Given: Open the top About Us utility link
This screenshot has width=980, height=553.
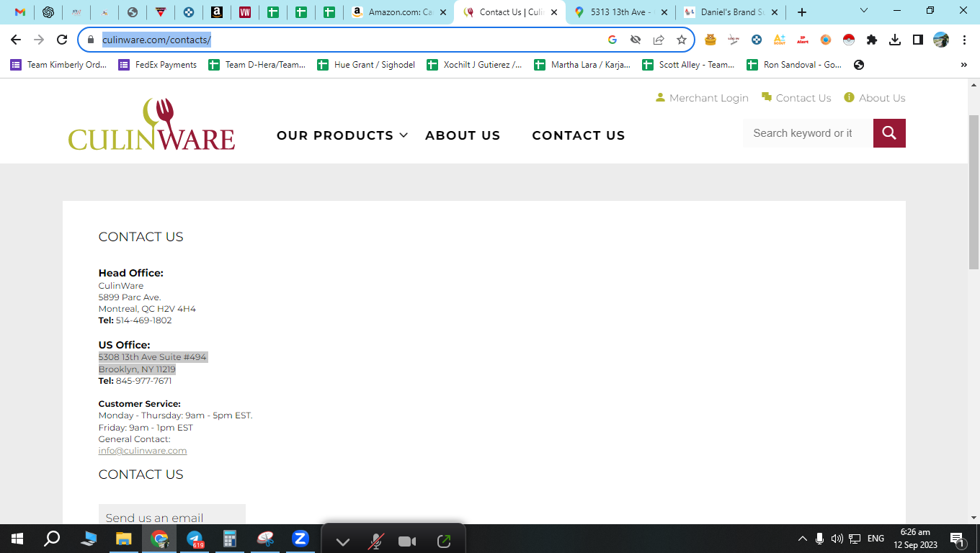Looking at the screenshot, I should click(875, 98).
